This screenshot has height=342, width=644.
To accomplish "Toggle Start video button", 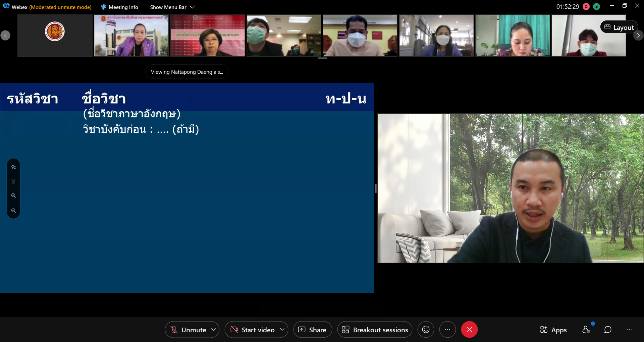I will pyautogui.click(x=252, y=330).
